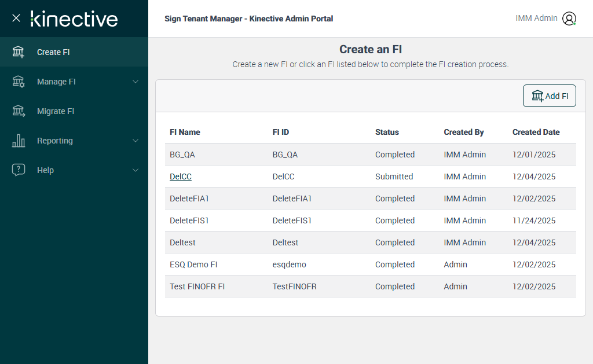
Task: Close the sidebar with the X icon
Action: (x=16, y=18)
